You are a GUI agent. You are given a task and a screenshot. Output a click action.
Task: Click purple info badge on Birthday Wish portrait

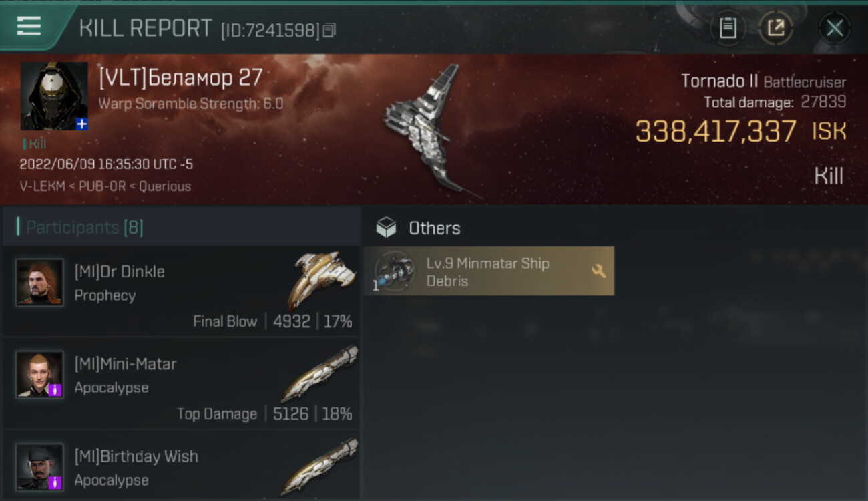55,482
